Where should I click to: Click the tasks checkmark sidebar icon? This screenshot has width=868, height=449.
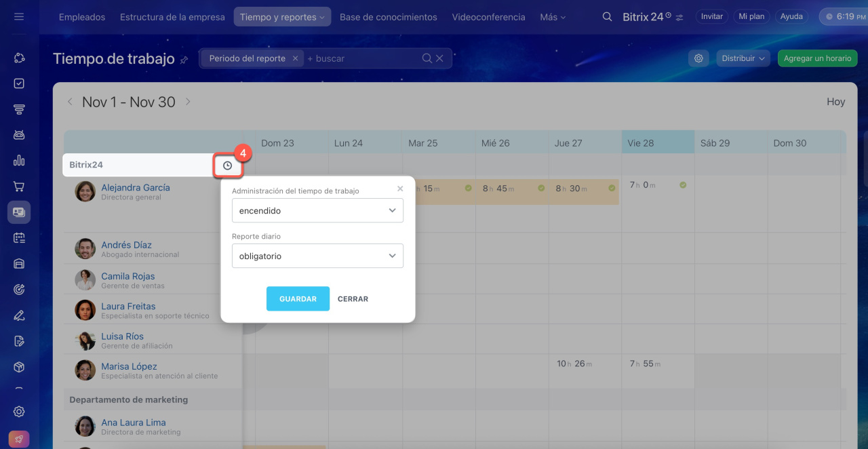point(19,83)
